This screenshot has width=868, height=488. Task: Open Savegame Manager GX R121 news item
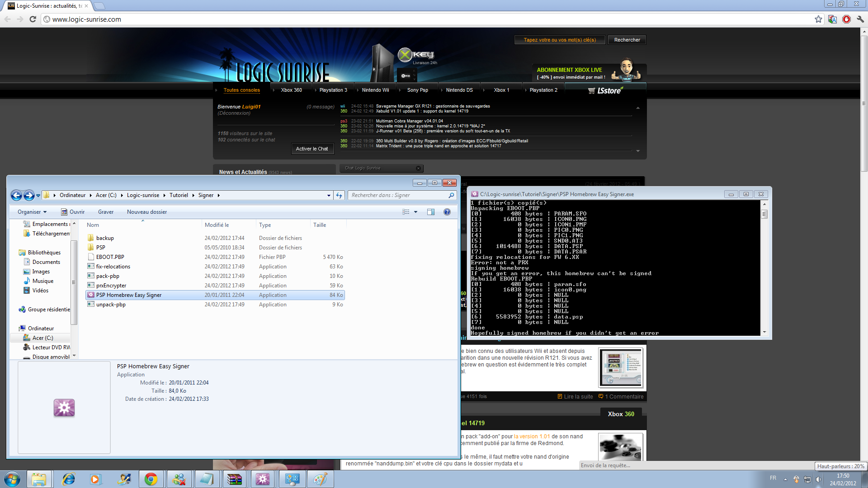(x=433, y=106)
